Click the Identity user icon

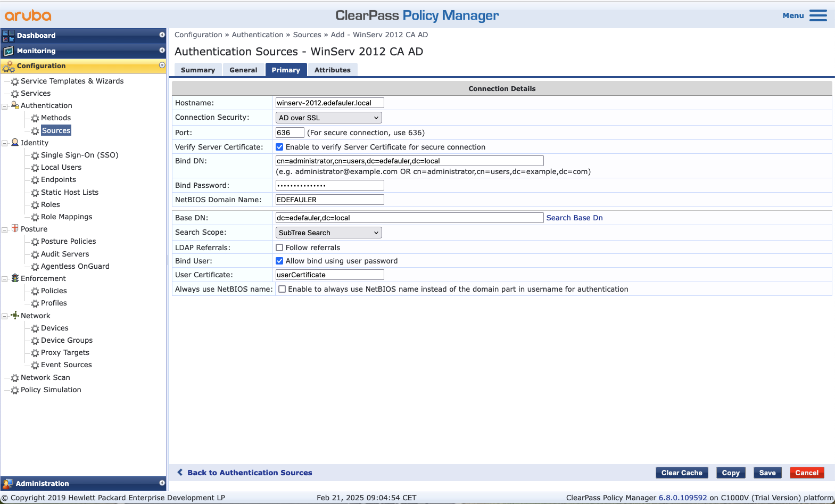[15, 143]
